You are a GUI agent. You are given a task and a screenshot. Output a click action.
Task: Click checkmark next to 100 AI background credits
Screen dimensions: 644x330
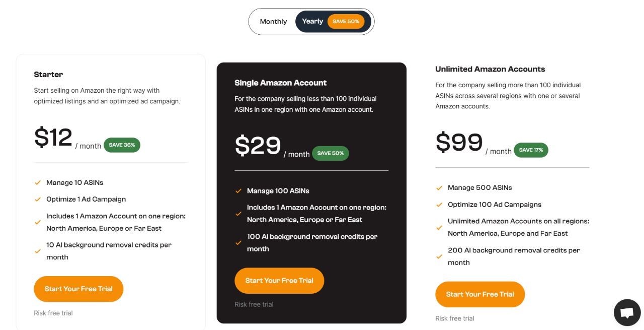[238, 243]
